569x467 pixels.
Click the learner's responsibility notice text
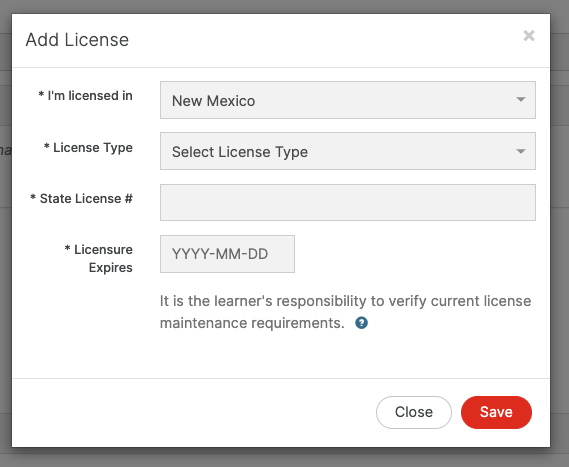click(x=345, y=312)
